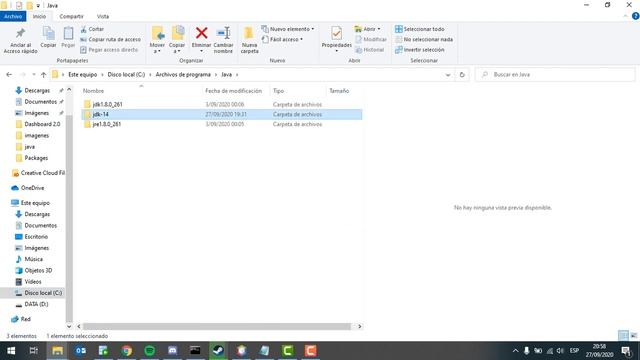Viewport: 640px width, 360px height.
Task: Open Red in the navigation pane
Action: click(x=25, y=319)
